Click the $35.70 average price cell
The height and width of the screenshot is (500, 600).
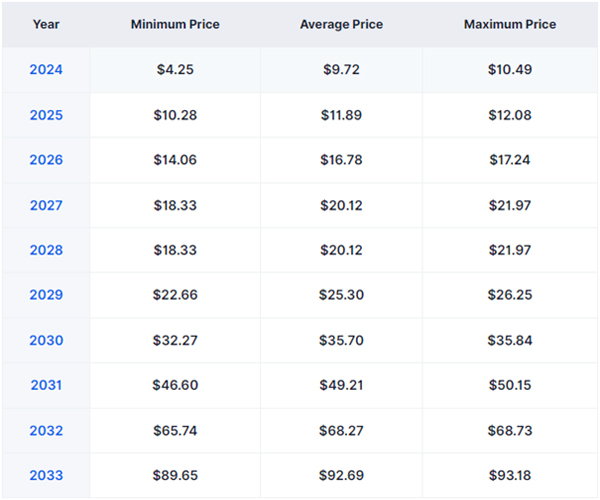pos(340,340)
